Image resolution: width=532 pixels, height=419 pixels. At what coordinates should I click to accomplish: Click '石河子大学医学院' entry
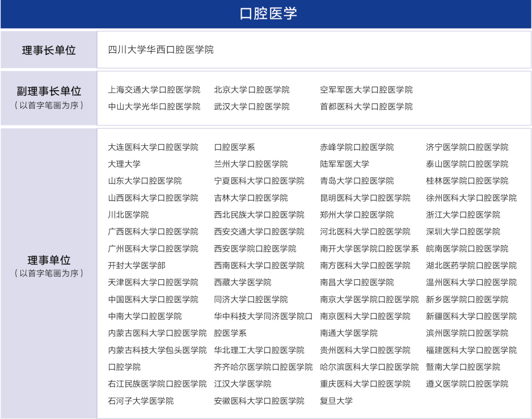pyautogui.click(x=141, y=401)
